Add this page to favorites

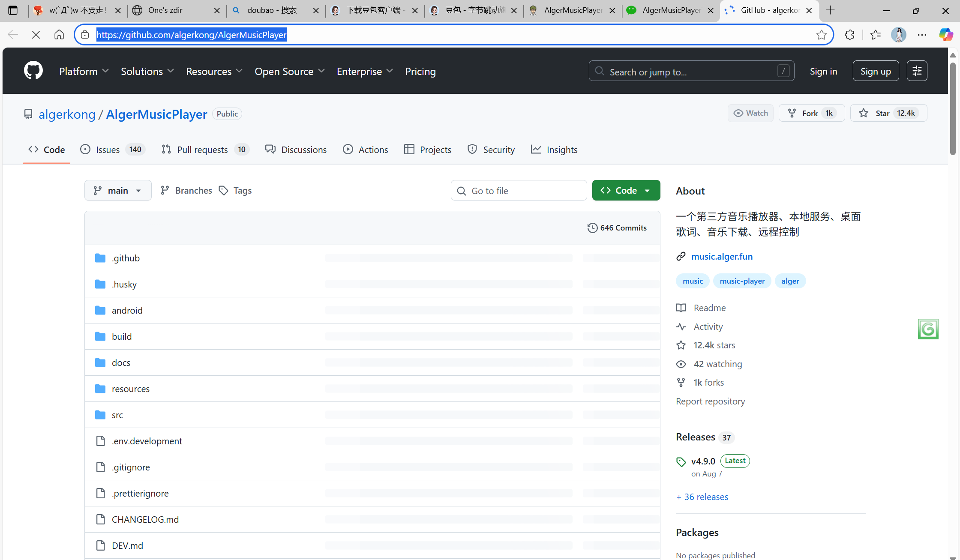821,35
